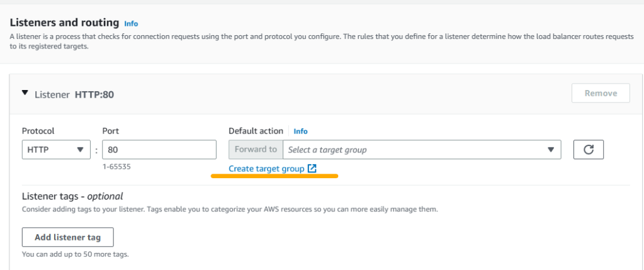
Task: Click the Port field label
Action: (x=111, y=131)
